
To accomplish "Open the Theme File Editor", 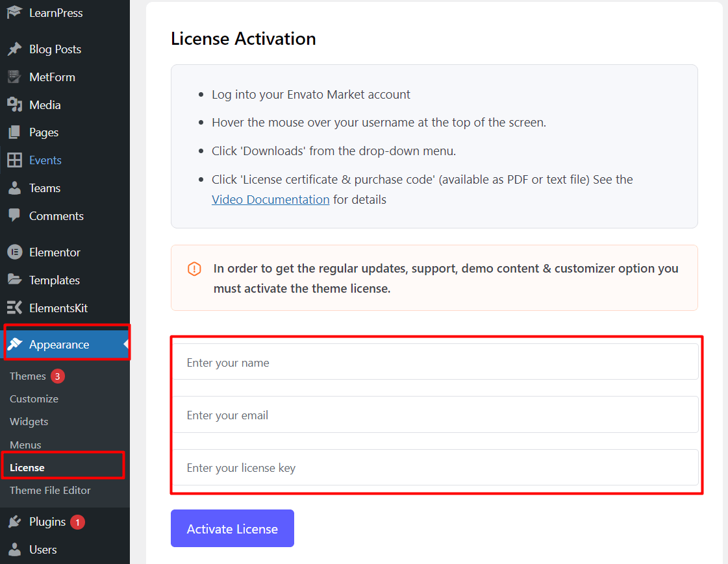I will pyautogui.click(x=50, y=491).
